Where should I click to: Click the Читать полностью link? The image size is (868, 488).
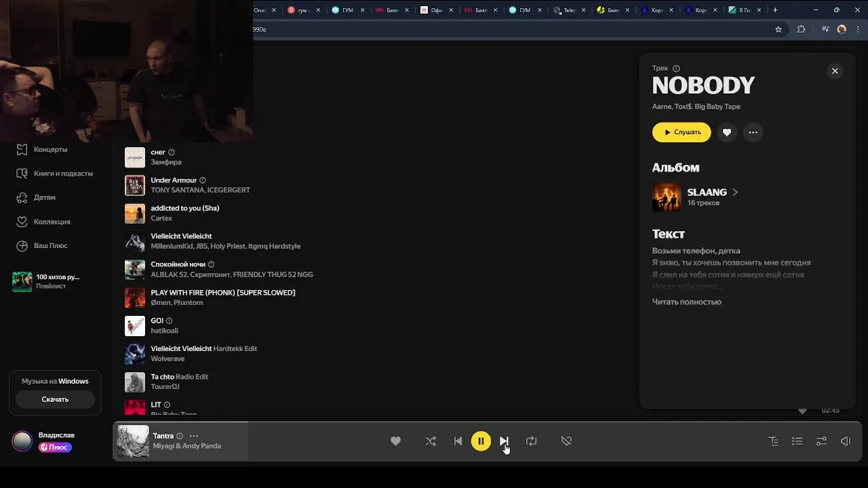pyautogui.click(x=686, y=302)
